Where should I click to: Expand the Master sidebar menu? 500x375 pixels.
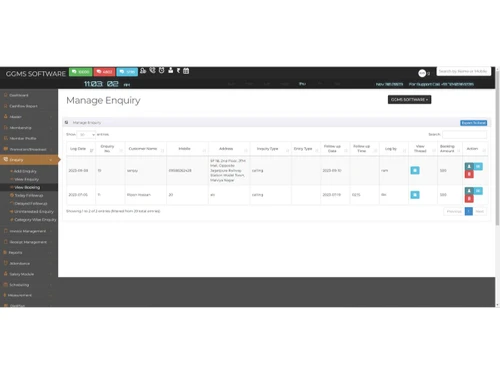[29, 117]
